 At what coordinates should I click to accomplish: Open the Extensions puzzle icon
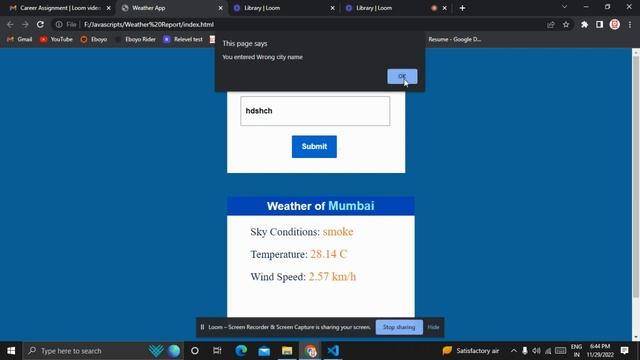coord(584,24)
